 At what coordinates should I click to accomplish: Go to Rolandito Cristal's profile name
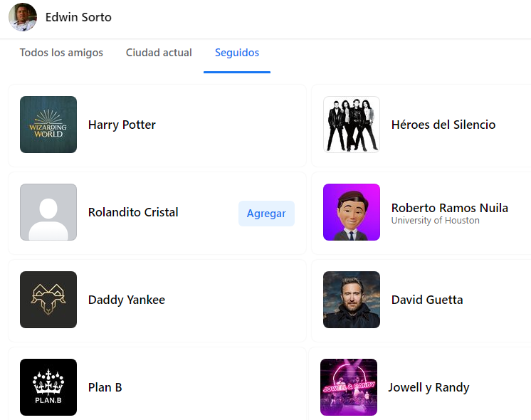click(133, 212)
